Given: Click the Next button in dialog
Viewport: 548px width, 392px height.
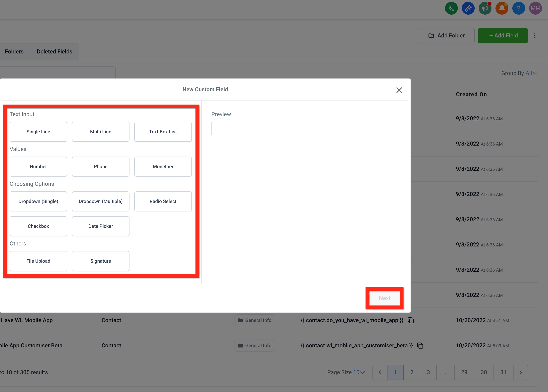Looking at the screenshot, I should click(x=385, y=298).
